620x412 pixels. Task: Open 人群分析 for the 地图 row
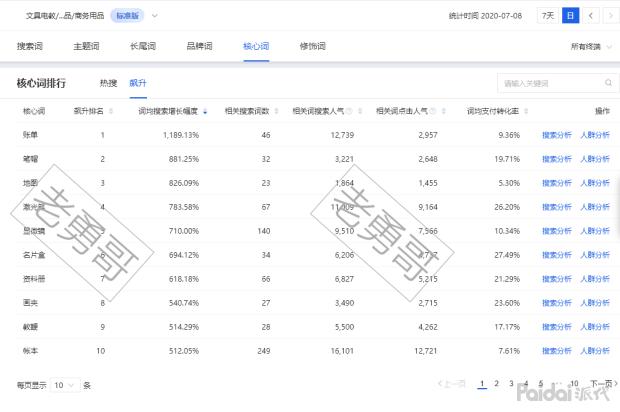tap(595, 183)
